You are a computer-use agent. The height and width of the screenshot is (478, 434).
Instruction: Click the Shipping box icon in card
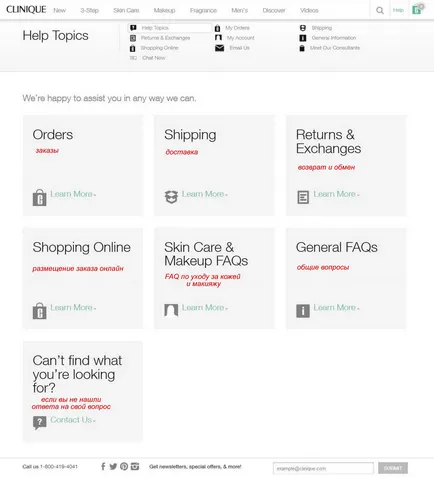(x=171, y=197)
